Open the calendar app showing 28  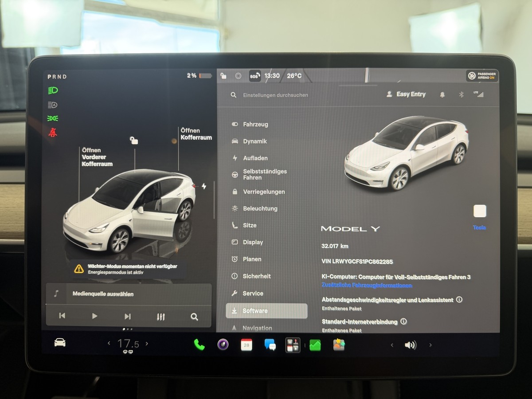pyautogui.click(x=246, y=345)
